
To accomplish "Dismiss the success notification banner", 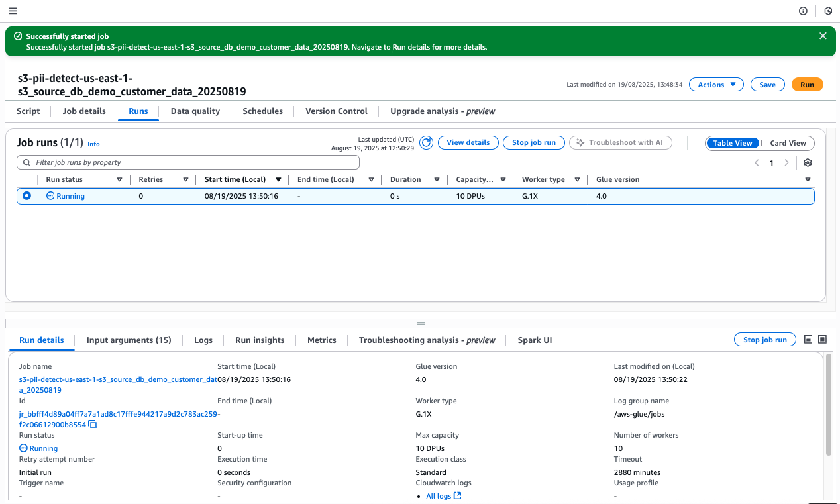I will 823,36.
